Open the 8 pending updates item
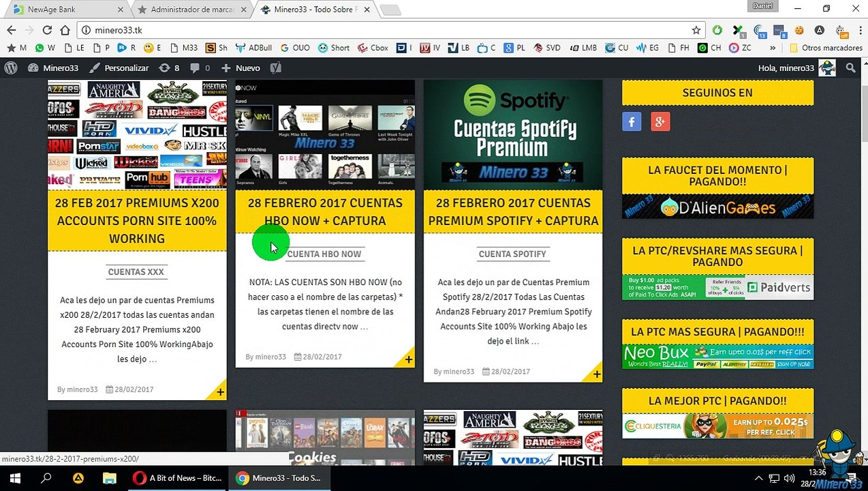 (x=169, y=68)
